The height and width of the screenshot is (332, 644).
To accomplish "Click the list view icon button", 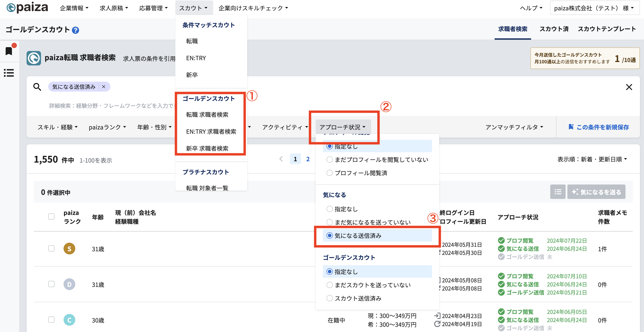I will point(557,192).
